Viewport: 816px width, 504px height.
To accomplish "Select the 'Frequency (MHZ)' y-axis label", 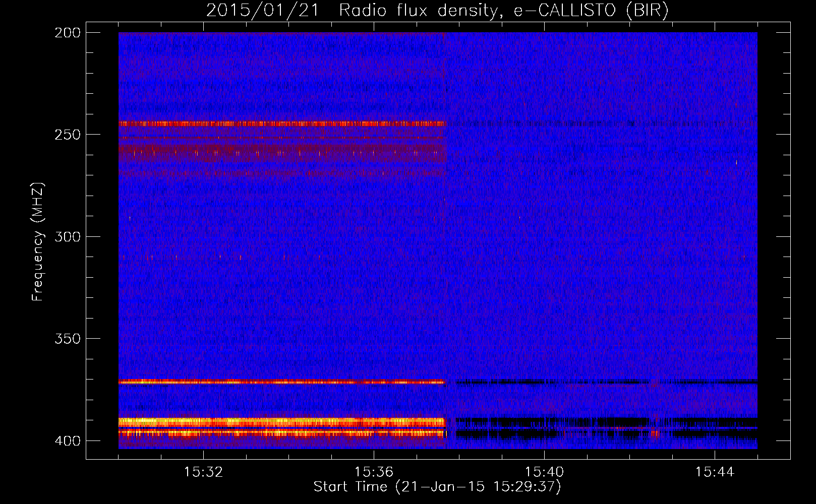I will tap(38, 242).
